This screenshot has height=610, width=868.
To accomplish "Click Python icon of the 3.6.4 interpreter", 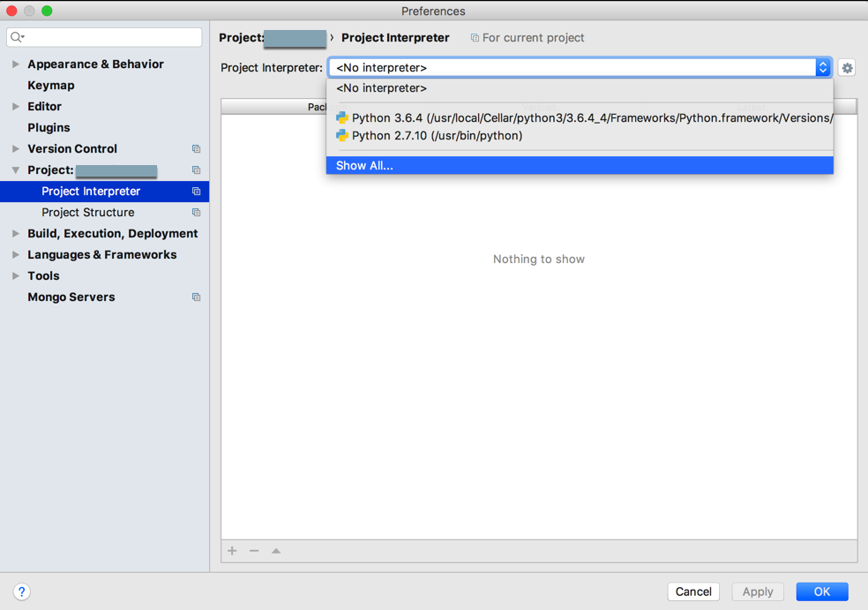I will [342, 118].
